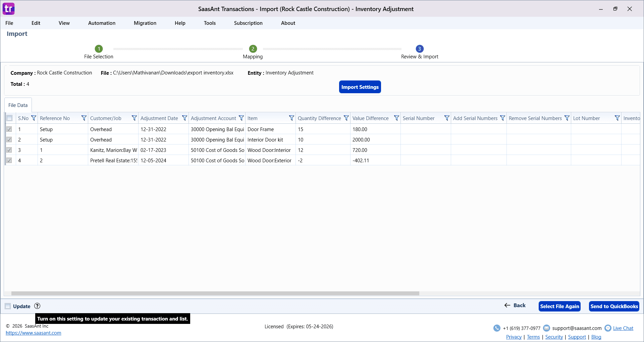Open the Live Chat link

click(623, 328)
